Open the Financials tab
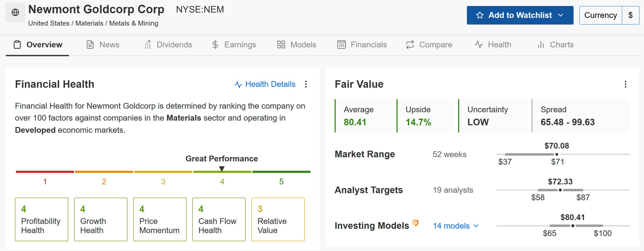The height and width of the screenshot is (251, 644). click(x=362, y=45)
